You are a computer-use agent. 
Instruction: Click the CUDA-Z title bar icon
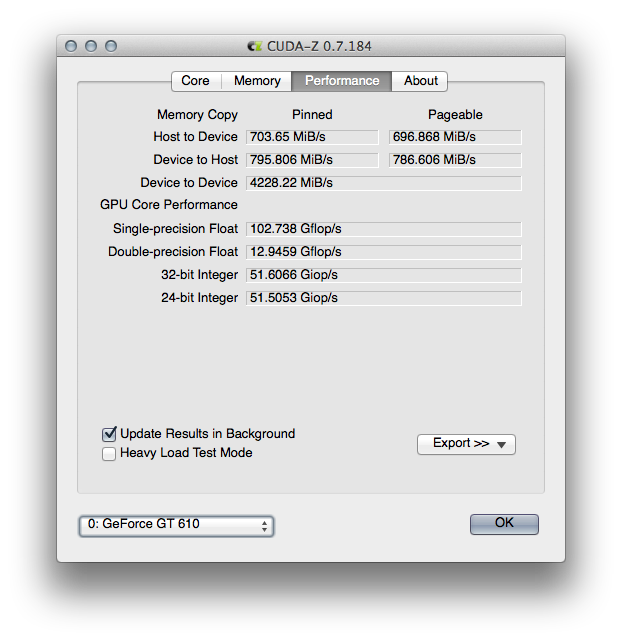[x=254, y=46]
